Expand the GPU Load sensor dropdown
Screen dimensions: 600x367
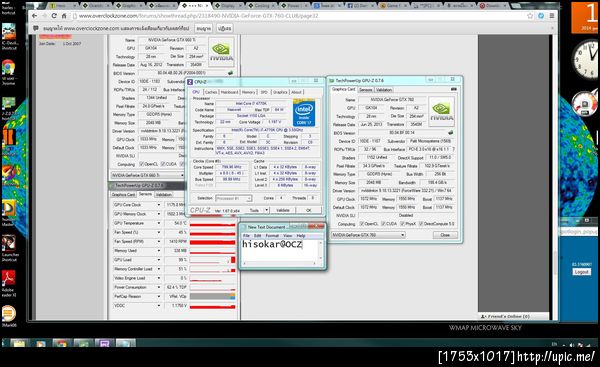click(159, 260)
